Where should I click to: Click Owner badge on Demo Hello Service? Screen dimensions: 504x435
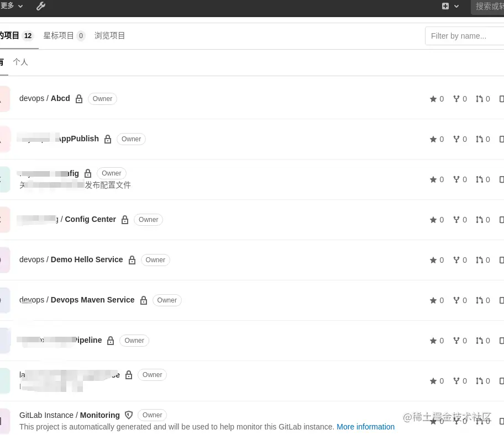[155, 259]
